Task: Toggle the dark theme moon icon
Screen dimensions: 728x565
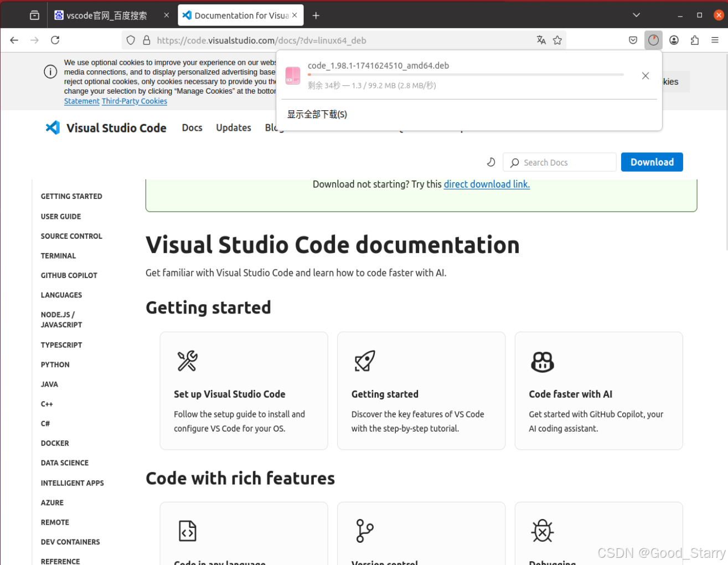Action: tap(491, 162)
